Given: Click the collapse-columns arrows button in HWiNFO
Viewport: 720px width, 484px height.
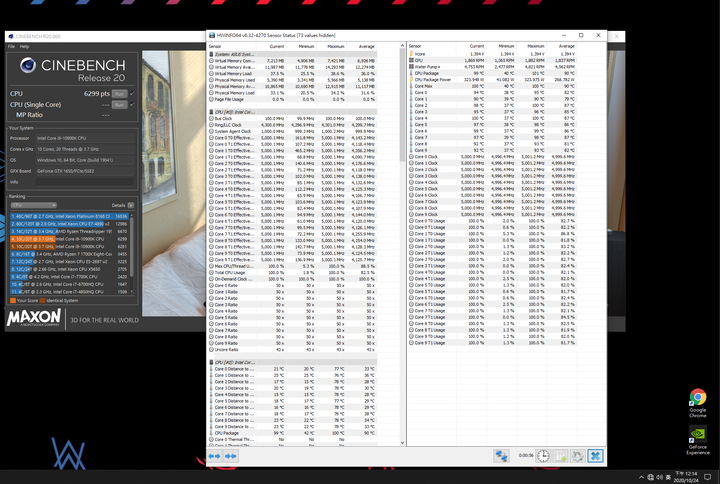Looking at the screenshot, I should [x=231, y=456].
